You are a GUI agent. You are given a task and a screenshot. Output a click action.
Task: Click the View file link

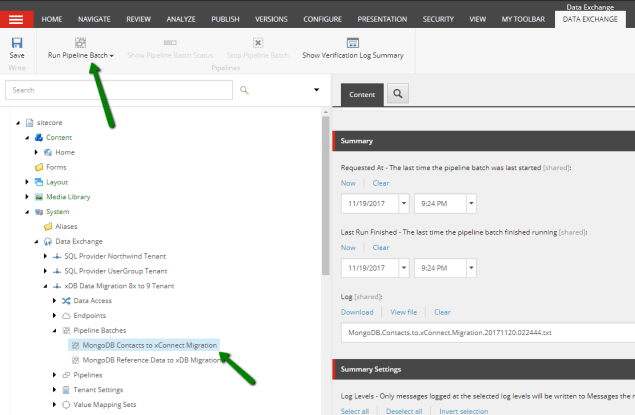click(x=403, y=312)
